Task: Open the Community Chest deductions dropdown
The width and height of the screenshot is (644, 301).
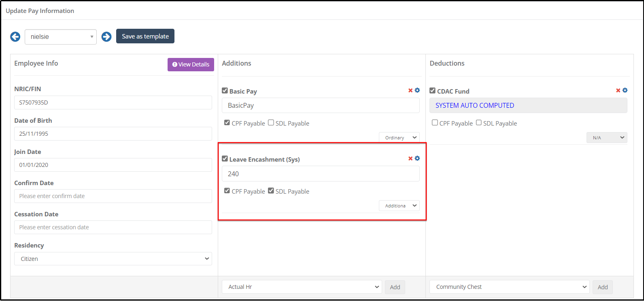Action: (509, 287)
